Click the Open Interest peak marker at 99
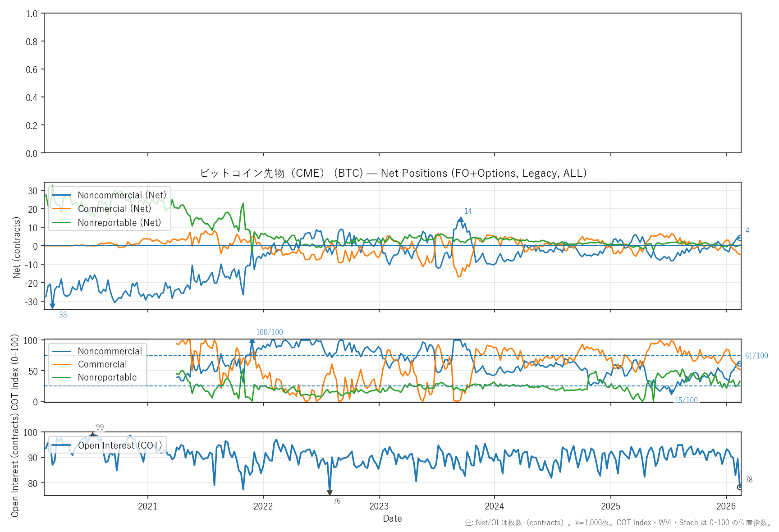Image resolution: width=779 pixels, height=532 pixels. [92, 435]
